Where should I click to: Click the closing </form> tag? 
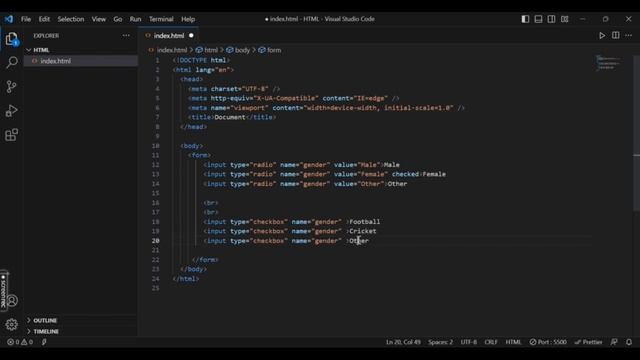[205, 260]
